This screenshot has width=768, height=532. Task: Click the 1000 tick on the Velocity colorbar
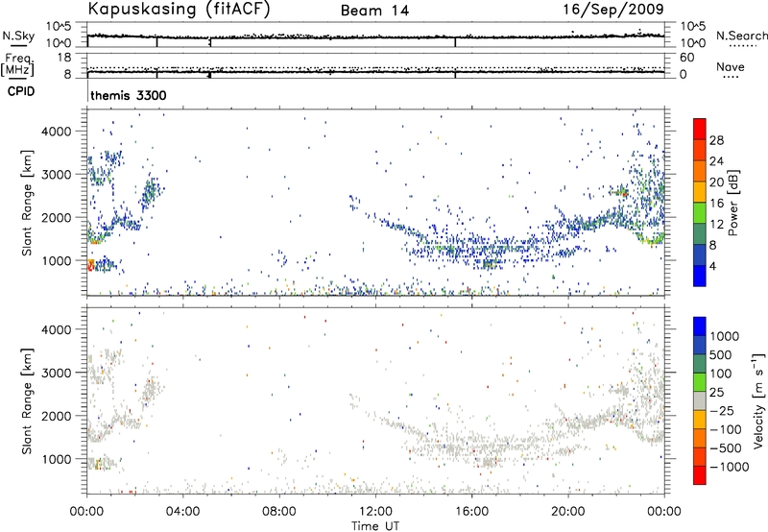725,336
